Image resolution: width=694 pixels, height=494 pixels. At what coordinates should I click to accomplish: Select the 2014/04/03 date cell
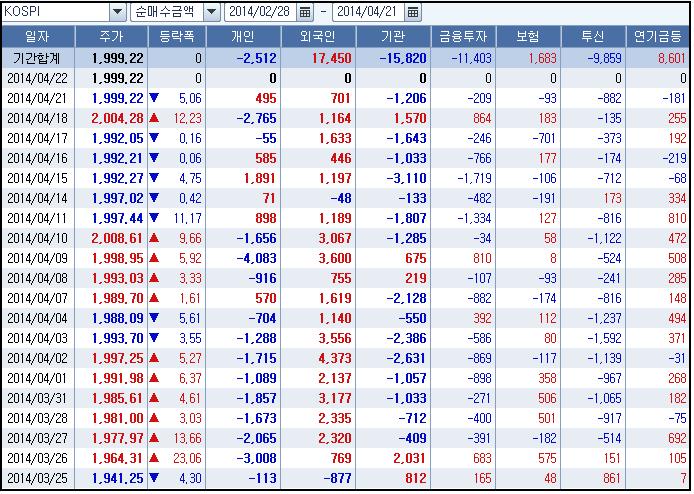click(38, 338)
